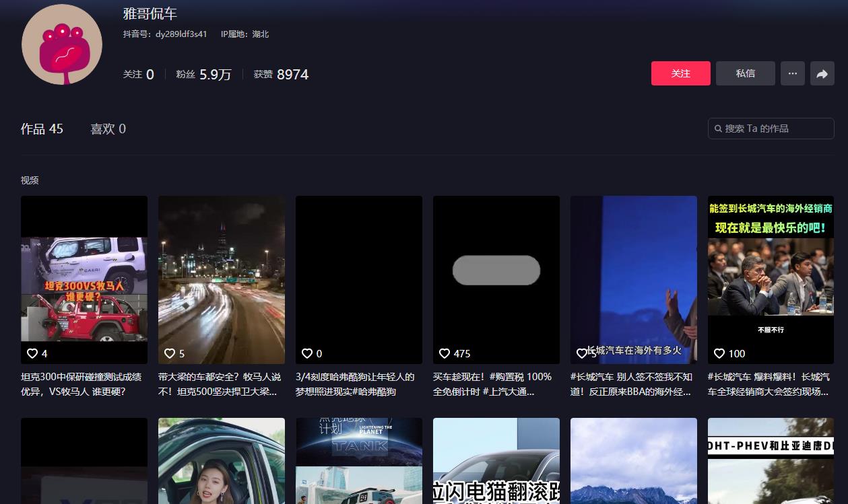Click the IP属地：湖北 text
The height and width of the screenshot is (504, 848).
pos(244,34)
